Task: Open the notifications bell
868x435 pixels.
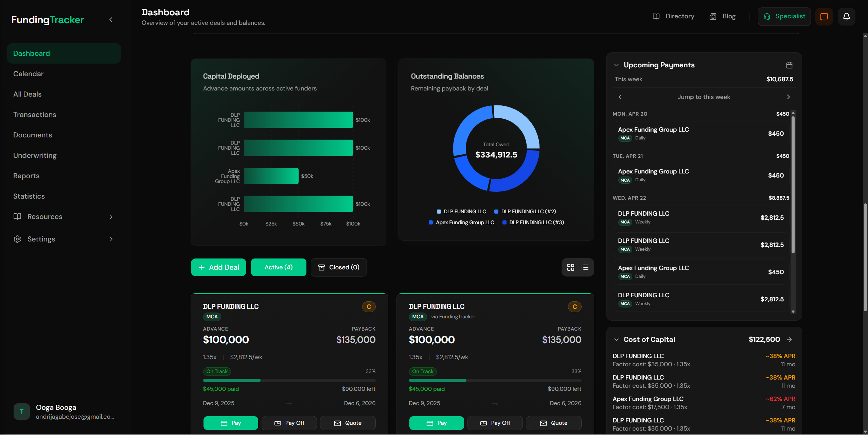Action: coord(846,16)
